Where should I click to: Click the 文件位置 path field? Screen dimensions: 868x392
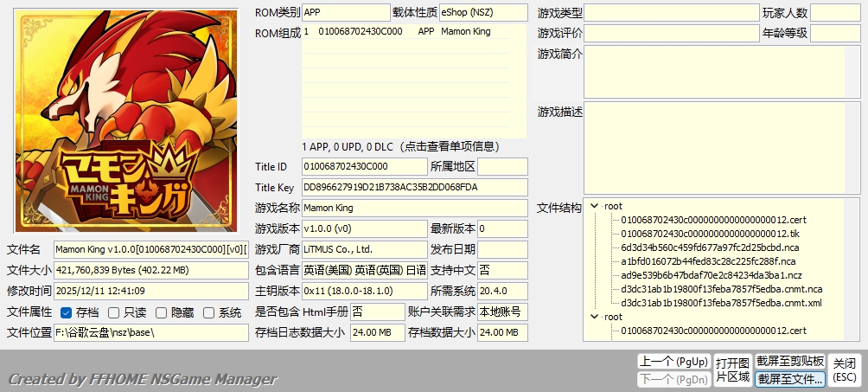[151, 332]
